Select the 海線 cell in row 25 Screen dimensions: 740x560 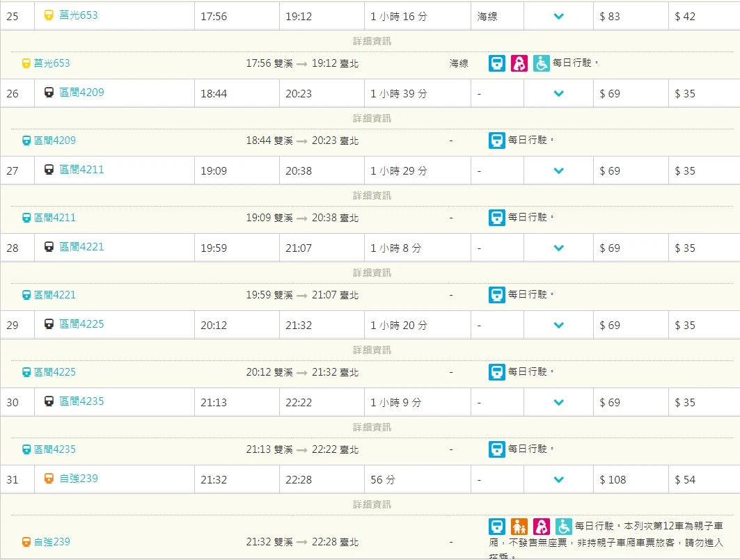click(x=498, y=16)
